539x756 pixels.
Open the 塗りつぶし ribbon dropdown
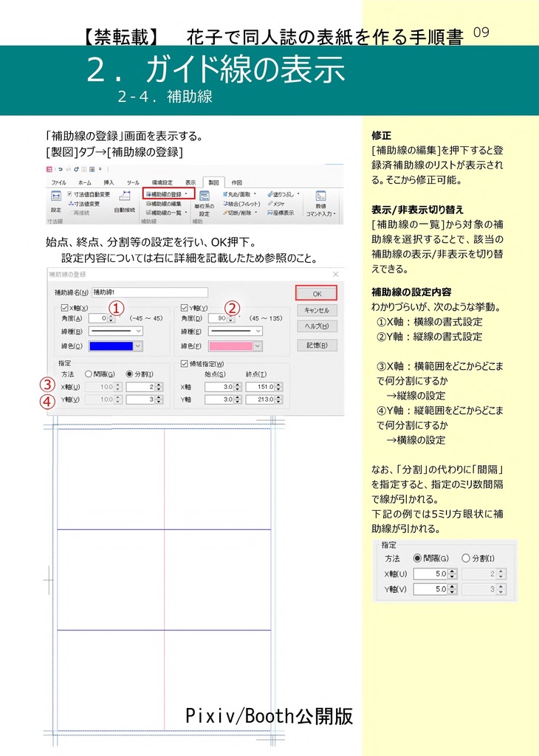tap(298, 194)
